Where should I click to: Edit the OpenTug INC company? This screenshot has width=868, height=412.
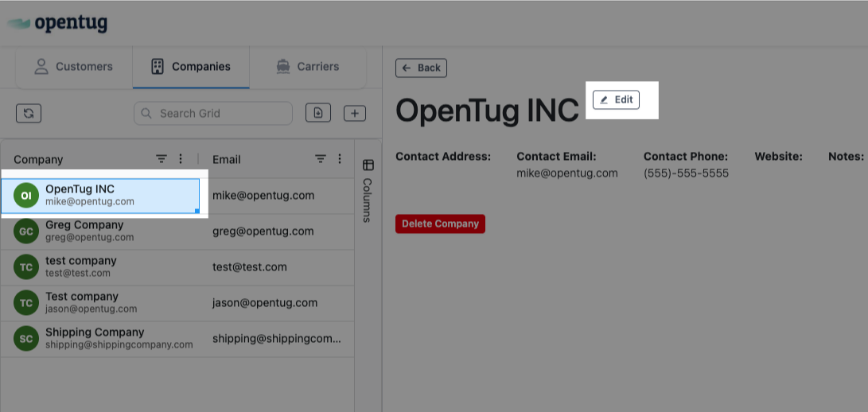tap(616, 99)
